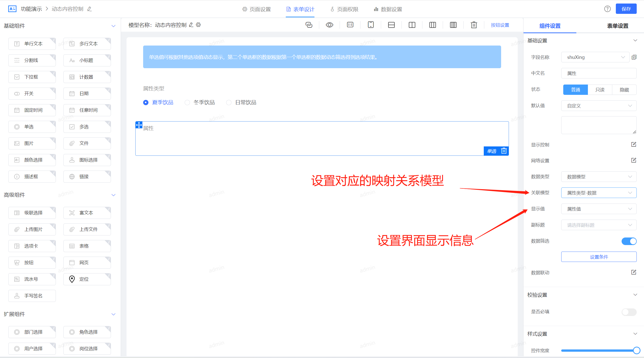
Task: Delete the selected 单选 component
Action: click(504, 151)
